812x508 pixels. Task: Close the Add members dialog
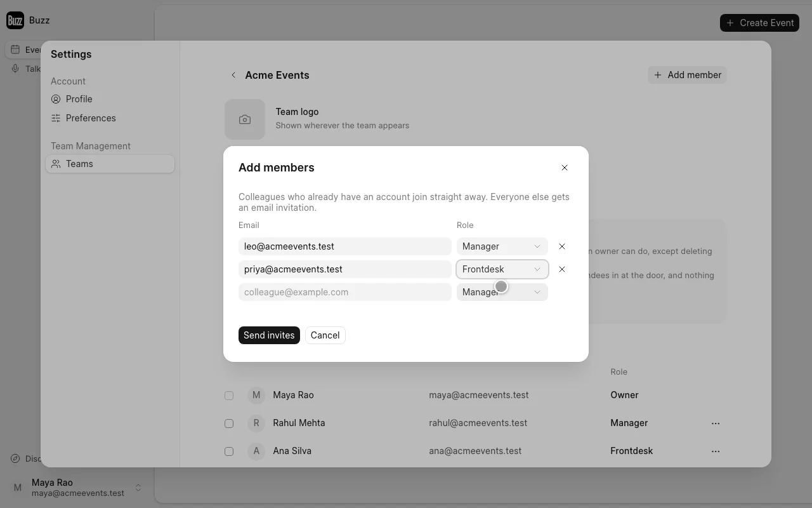[565, 168]
